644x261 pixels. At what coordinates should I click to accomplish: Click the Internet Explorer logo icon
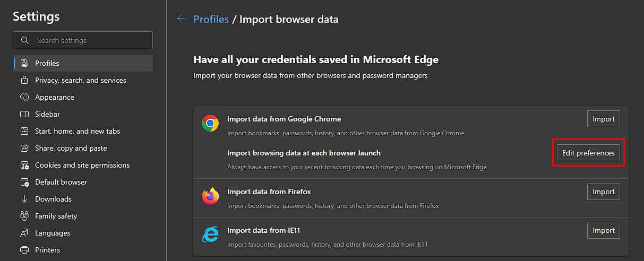click(210, 234)
